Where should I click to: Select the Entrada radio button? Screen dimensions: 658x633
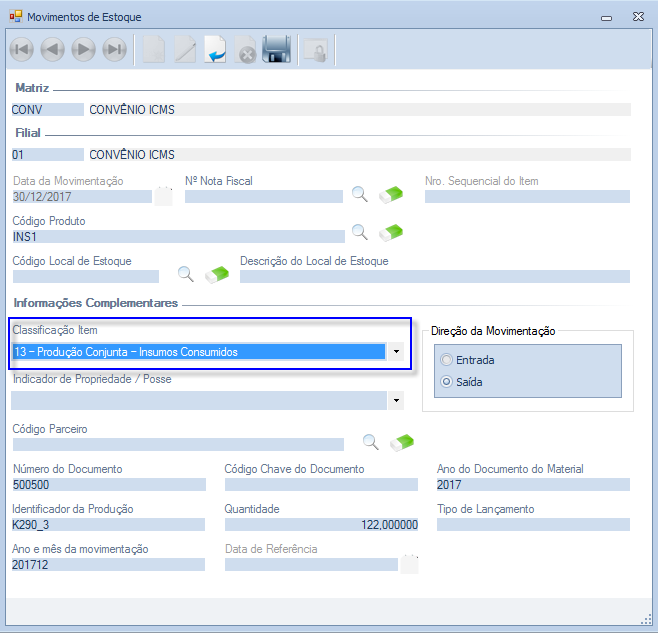446,360
